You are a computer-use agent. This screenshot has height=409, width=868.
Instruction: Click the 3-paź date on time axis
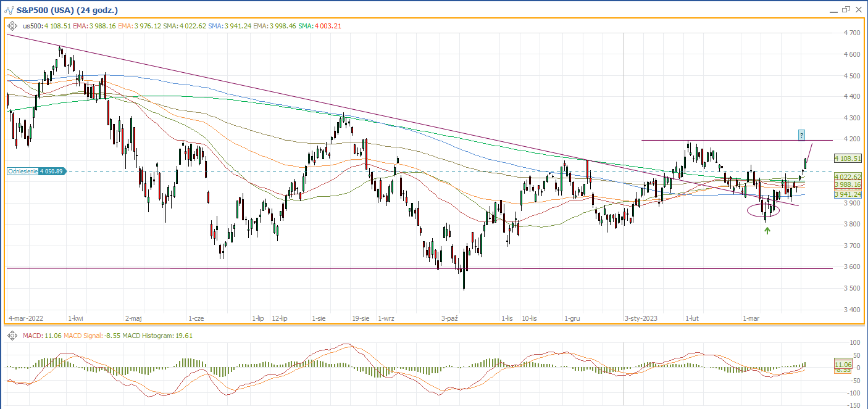coord(449,318)
